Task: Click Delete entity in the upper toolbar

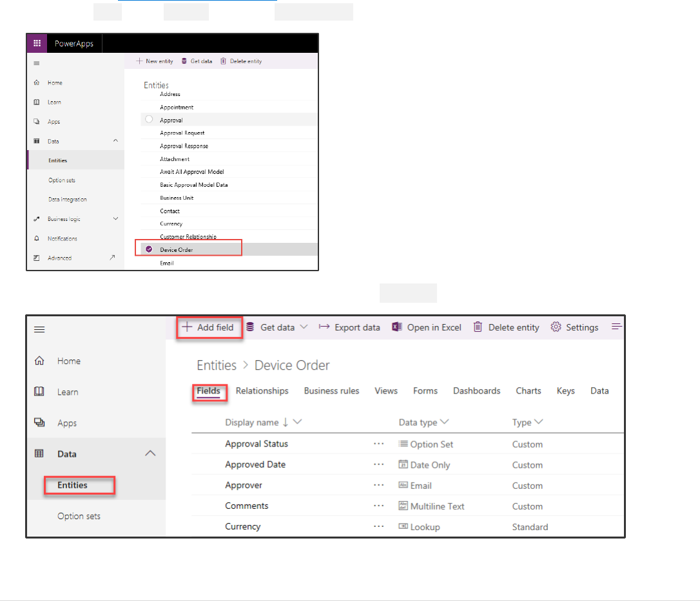Action: 241,61
